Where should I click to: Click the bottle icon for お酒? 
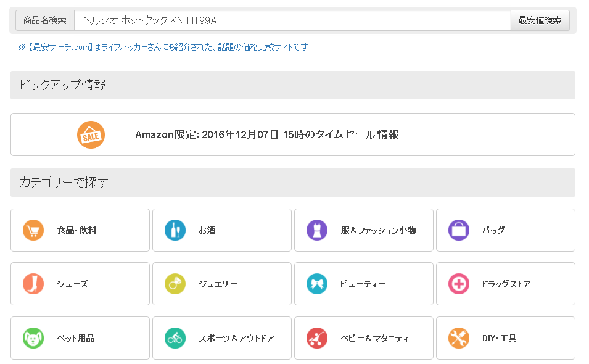[x=175, y=230]
